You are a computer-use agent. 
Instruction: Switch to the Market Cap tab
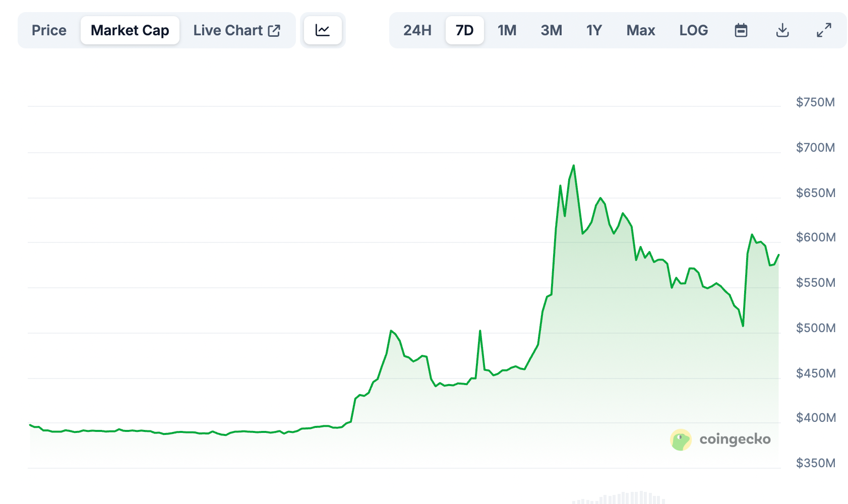[130, 30]
